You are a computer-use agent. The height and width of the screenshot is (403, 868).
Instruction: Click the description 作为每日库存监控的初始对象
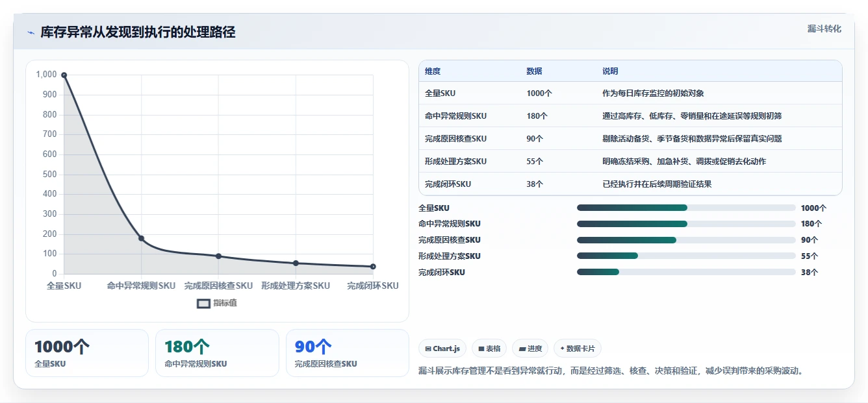(653, 93)
